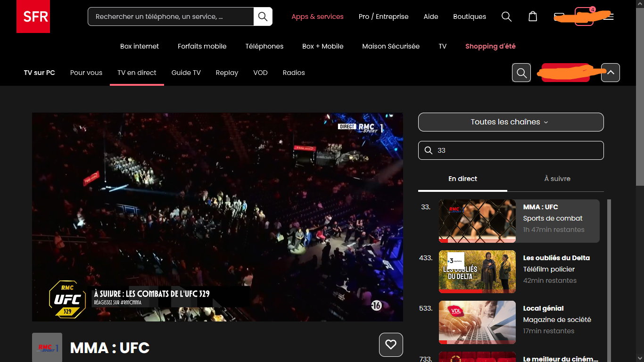Click the Le meilleur du ciném... title
This screenshot has height=362, width=644.
pos(561,359)
